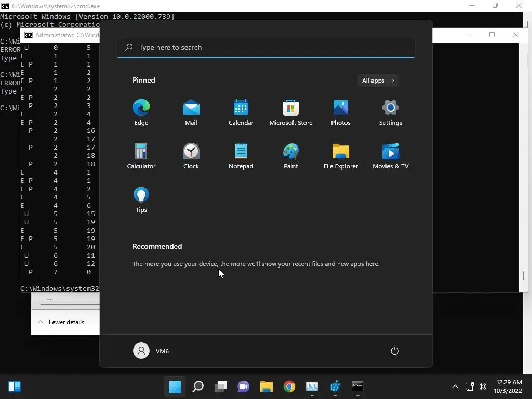Click the C:\Windows\system32 prompt line
This screenshot has height=399, width=532.
click(x=60, y=288)
